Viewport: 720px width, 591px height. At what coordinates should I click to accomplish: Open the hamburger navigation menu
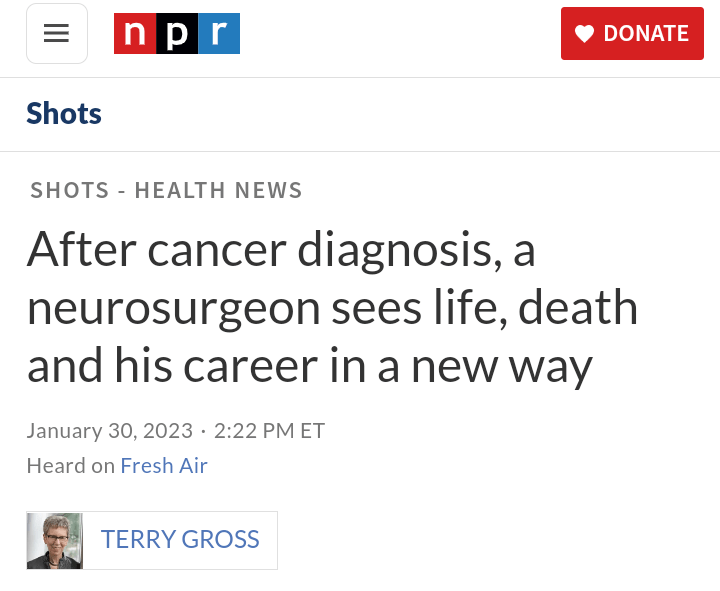[x=57, y=33]
